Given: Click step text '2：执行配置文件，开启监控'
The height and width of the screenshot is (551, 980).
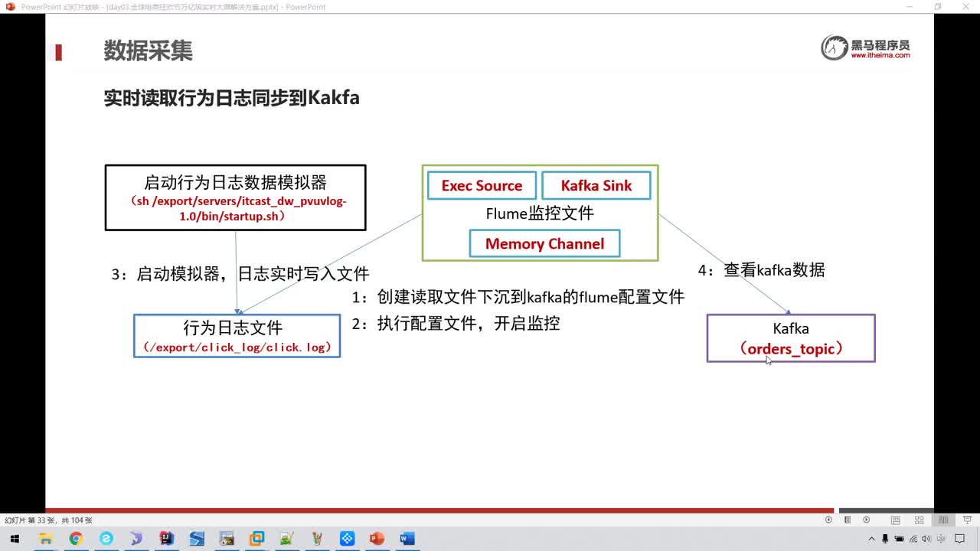Looking at the screenshot, I should (456, 323).
